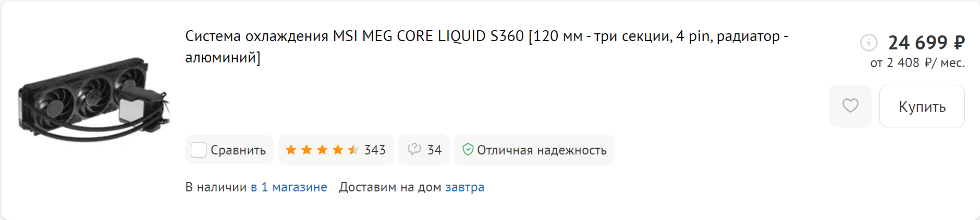Click the info icon beside the price

(868, 42)
